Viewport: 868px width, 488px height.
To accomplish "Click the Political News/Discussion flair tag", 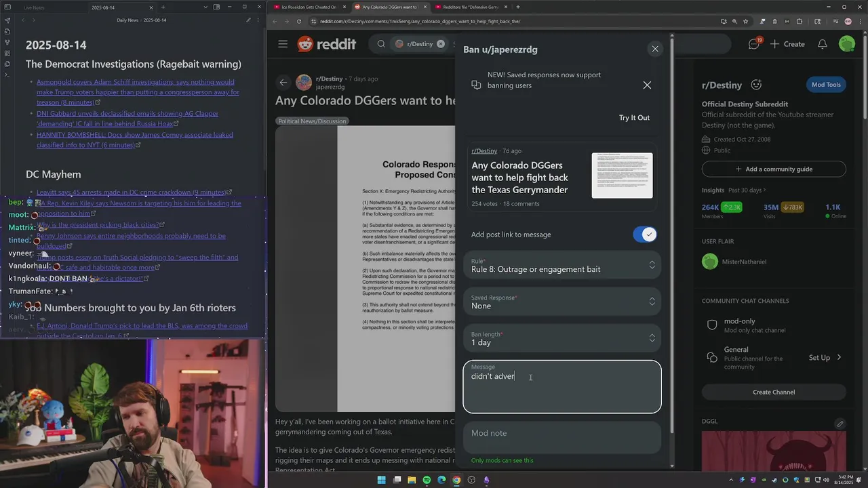I will coord(312,121).
